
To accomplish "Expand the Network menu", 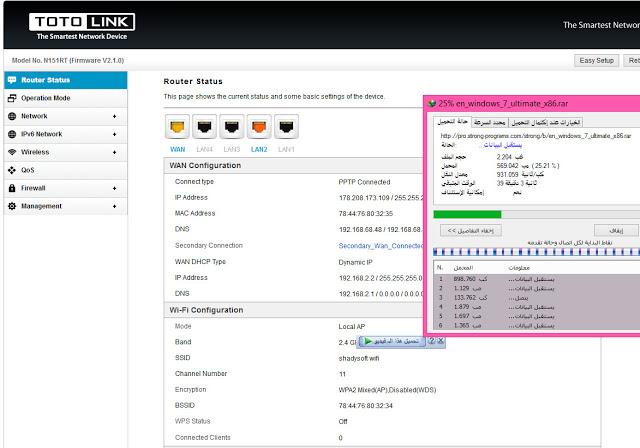I will click(x=66, y=116).
